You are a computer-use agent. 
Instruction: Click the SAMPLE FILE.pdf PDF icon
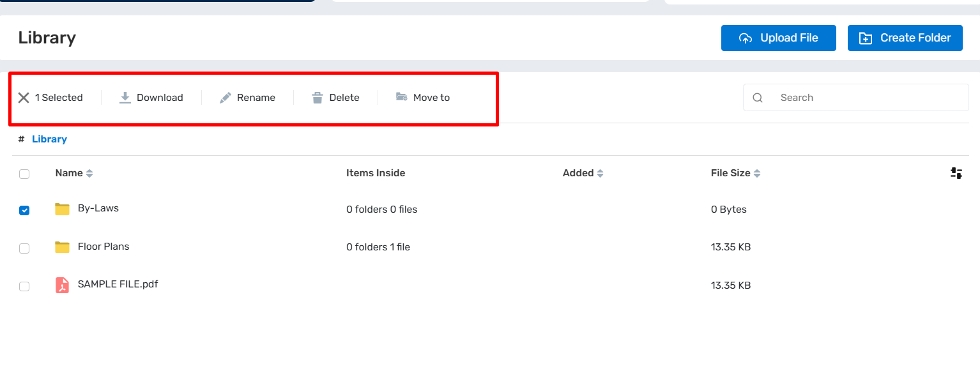[x=62, y=286]
